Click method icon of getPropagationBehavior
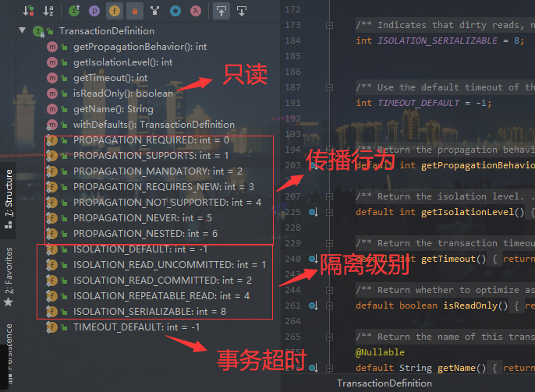535x392 pixels. point(51,47)
